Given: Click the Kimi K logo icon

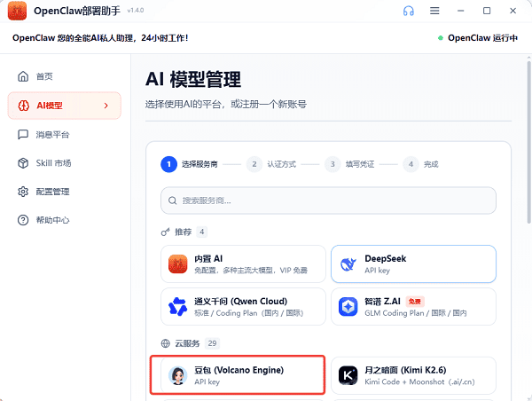Looking at the screenshot, I should click(348, 375).
